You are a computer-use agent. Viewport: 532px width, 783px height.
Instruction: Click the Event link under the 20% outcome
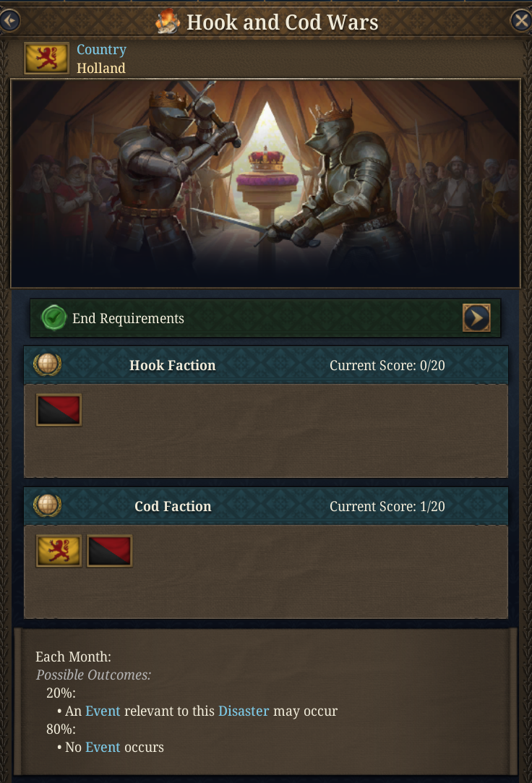click(x=103, y=711)
